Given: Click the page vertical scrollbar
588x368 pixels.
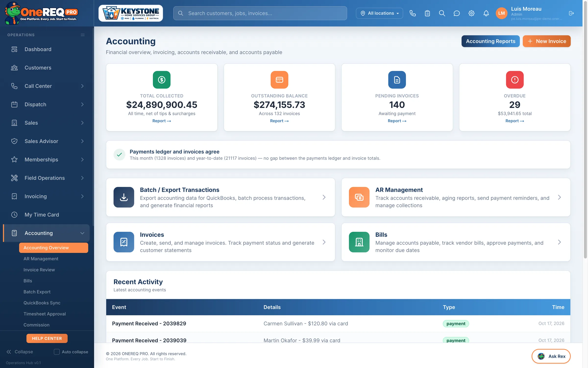Looking at the screenshot, I should click(585, 130).
